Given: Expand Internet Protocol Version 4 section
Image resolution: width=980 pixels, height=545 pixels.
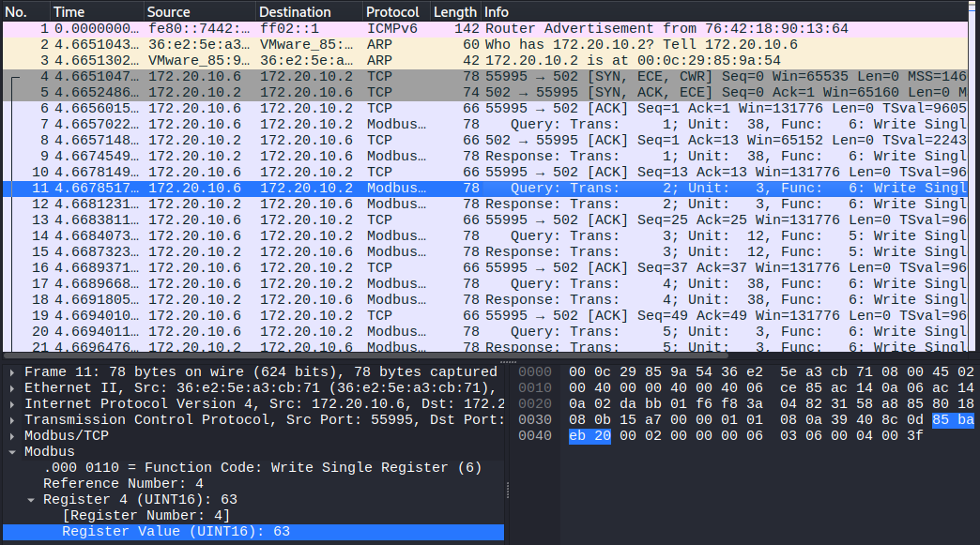Looking at the screenshot, I should [11, 404].
